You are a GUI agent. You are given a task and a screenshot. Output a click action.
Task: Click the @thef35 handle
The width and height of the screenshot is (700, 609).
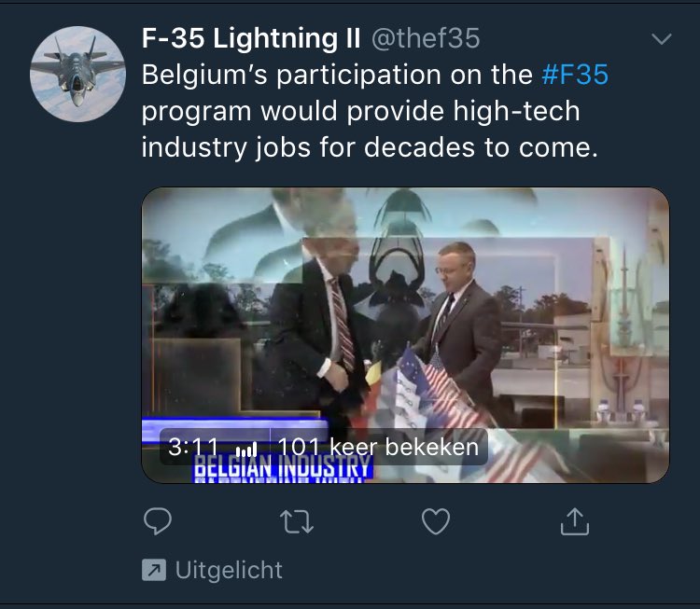click(426, 38)
